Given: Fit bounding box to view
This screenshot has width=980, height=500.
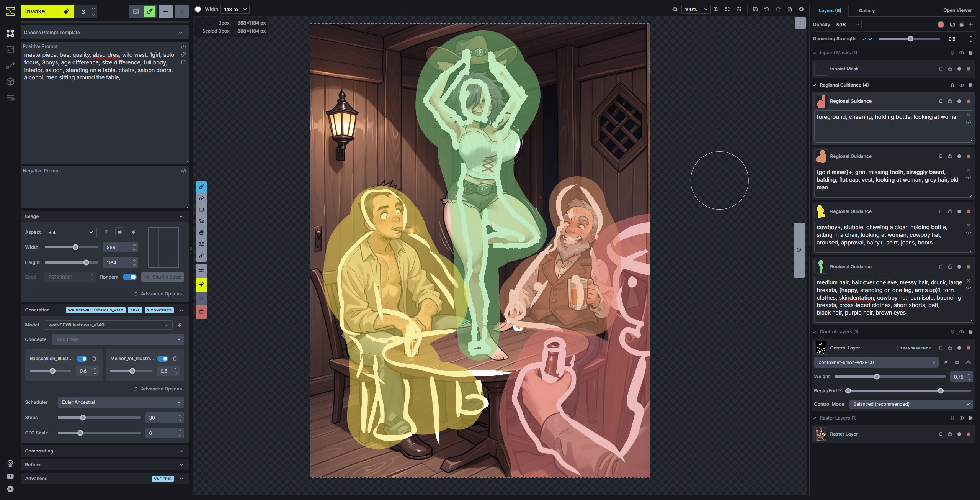Looking at the screenshot, I should coord(739,9).
